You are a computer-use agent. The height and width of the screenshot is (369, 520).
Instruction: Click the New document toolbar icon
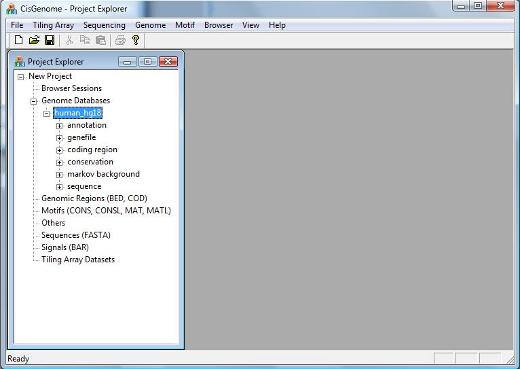coord(19,40)
